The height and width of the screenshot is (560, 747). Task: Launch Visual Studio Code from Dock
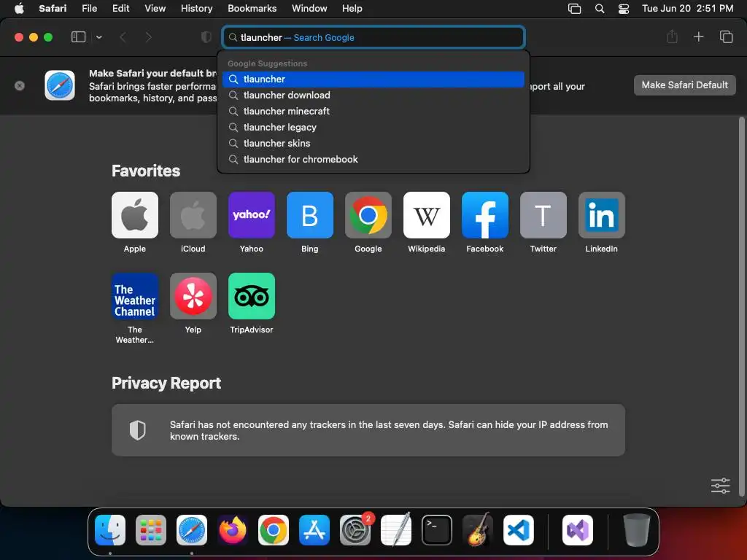point(519,530)
